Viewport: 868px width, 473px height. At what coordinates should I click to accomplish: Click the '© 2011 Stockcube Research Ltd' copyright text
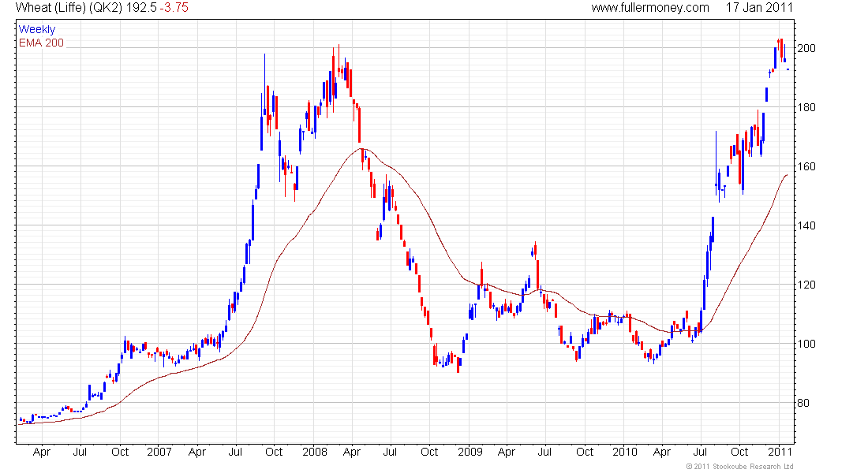(x=739, y=467)
